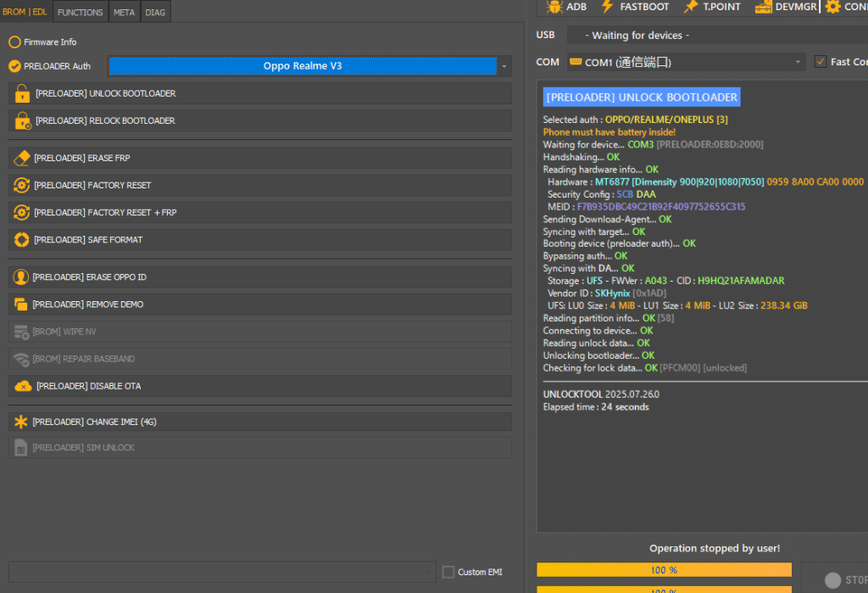Click the DEVMGR device icon

click(764, 7)
